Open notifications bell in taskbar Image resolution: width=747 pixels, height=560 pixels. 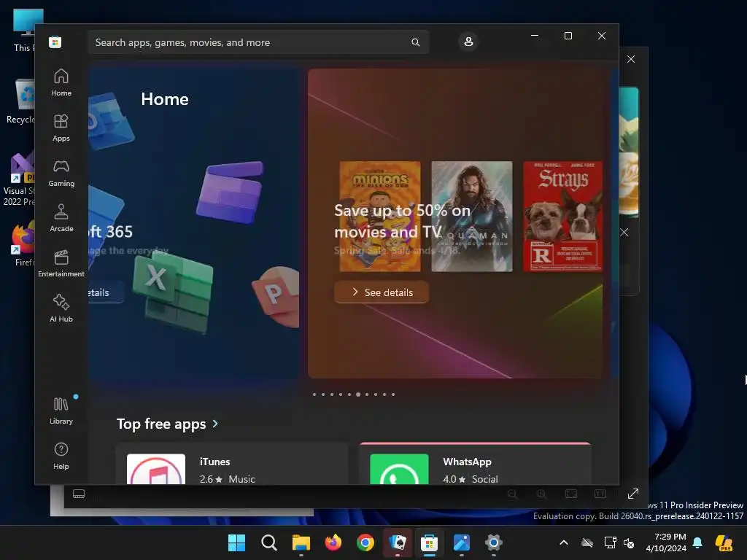[697, 542]
